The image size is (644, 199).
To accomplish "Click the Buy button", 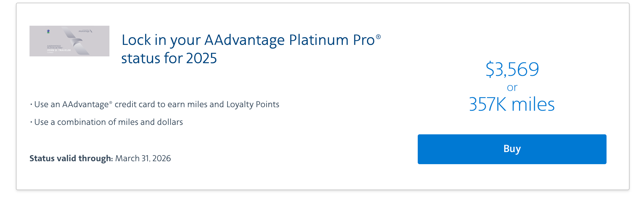I will (x=512, y=149).
